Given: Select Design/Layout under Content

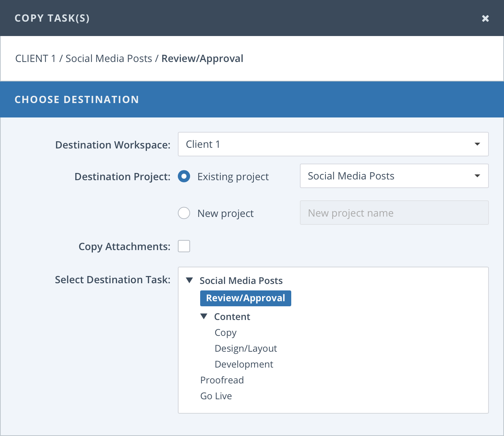Looking at the screenshot, I should pyautogui.click(x=246, y=348).
